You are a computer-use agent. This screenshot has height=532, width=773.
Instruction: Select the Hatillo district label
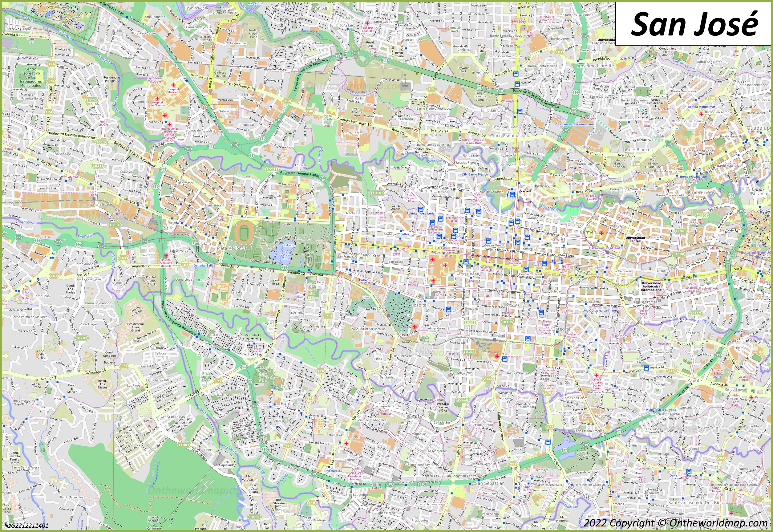pyautogui.click(x=287, y=403)
